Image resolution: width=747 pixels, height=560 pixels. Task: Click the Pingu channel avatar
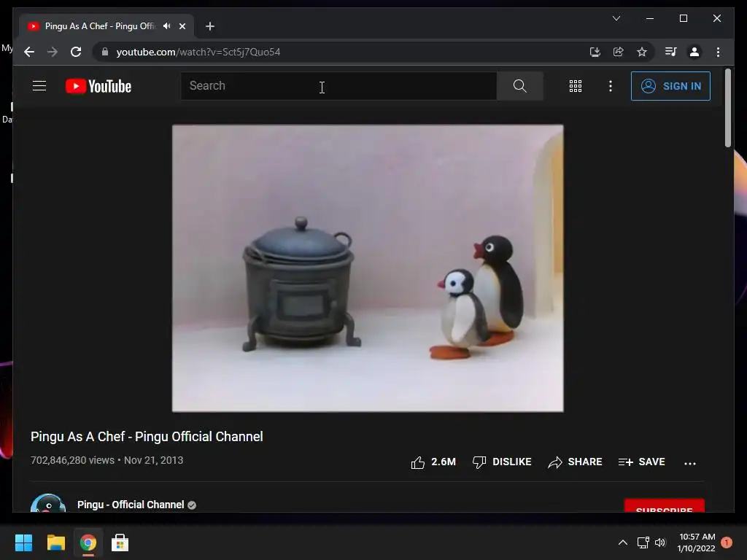pyautogui.click(x=48, y=503)
